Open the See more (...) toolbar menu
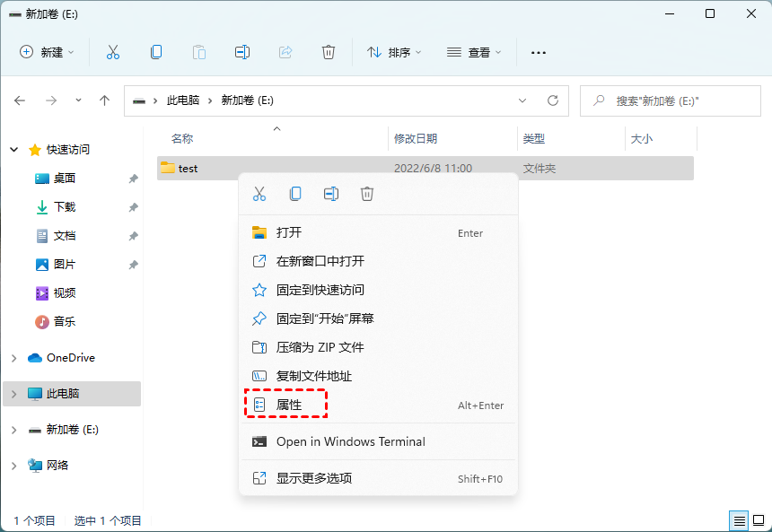Viewport: 772px width, 532px height. point(538,52)
